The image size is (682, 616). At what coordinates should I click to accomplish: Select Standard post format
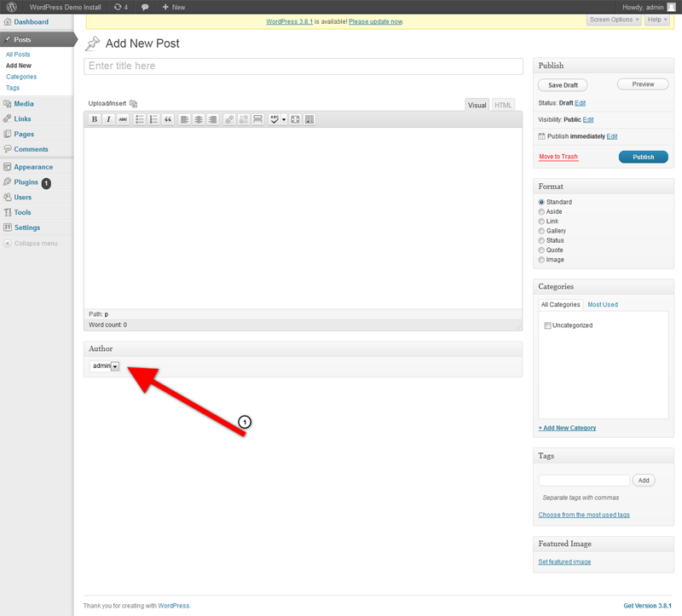click(541, 202)
